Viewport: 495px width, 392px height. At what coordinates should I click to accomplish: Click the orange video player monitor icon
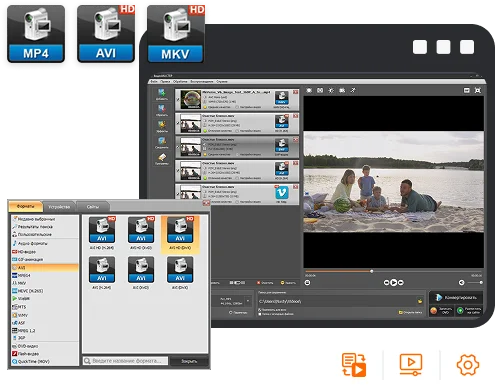coord(411,364)
